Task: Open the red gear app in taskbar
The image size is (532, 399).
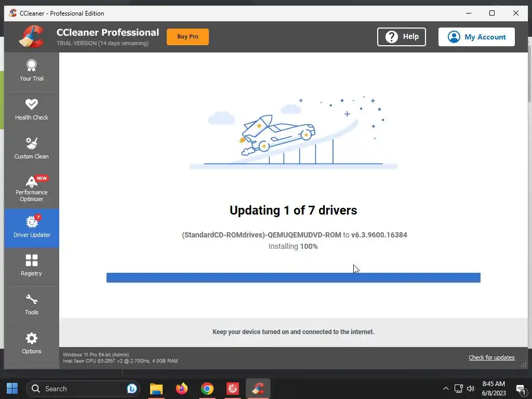Action: coord(232,389)
